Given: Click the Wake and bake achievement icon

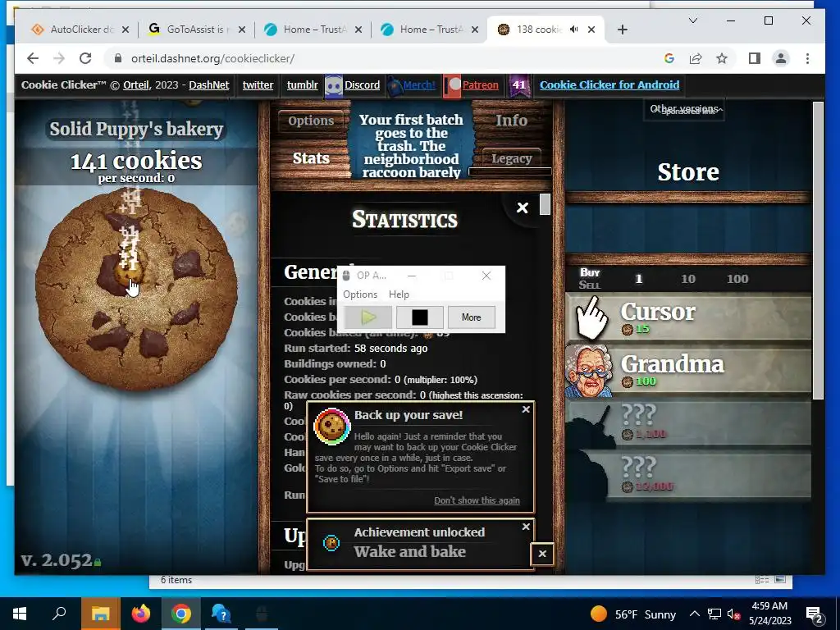Looking at the screenshot, I should point(331,543).
